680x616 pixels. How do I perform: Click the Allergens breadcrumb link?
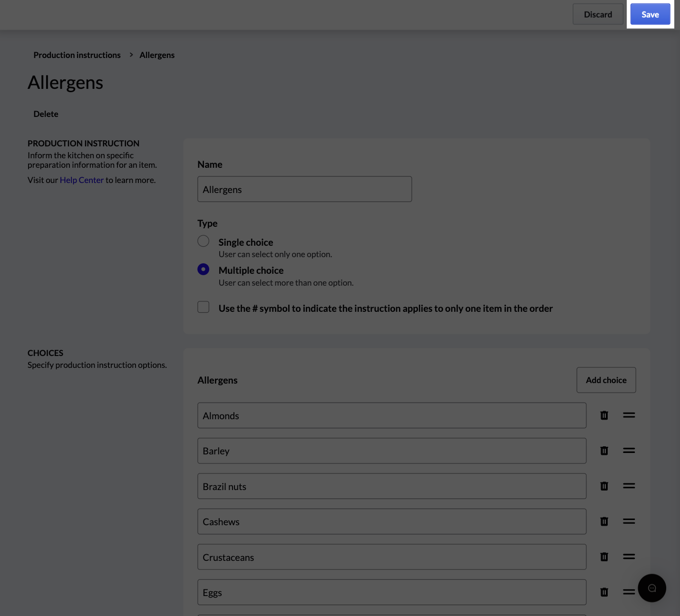157,55
